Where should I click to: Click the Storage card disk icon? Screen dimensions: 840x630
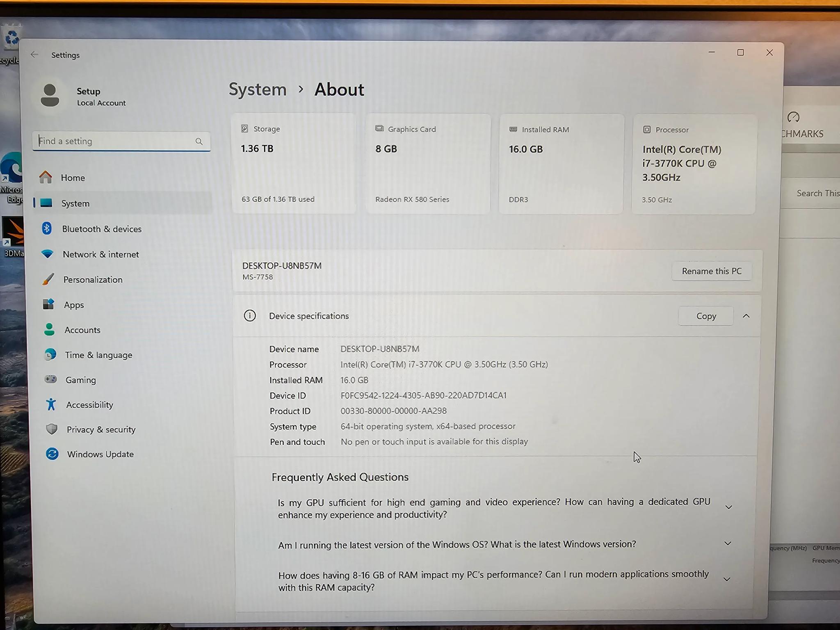pos(245,128)
